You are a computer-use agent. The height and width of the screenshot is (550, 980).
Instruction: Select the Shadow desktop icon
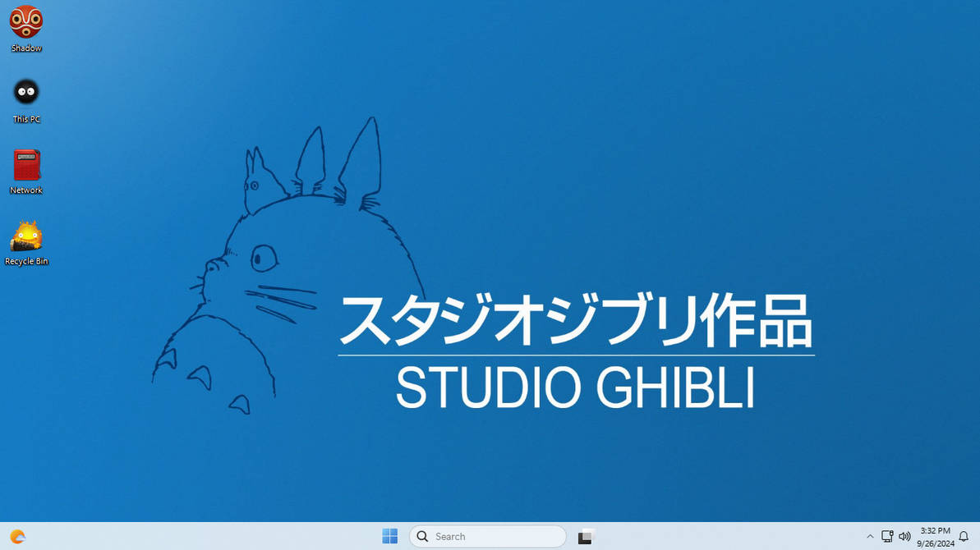click(25, 25)
